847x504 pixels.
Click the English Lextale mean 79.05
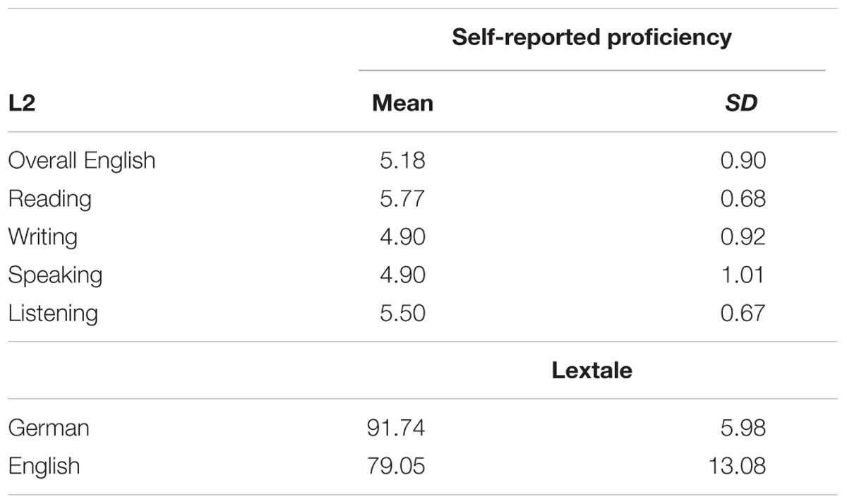(397, 466)
